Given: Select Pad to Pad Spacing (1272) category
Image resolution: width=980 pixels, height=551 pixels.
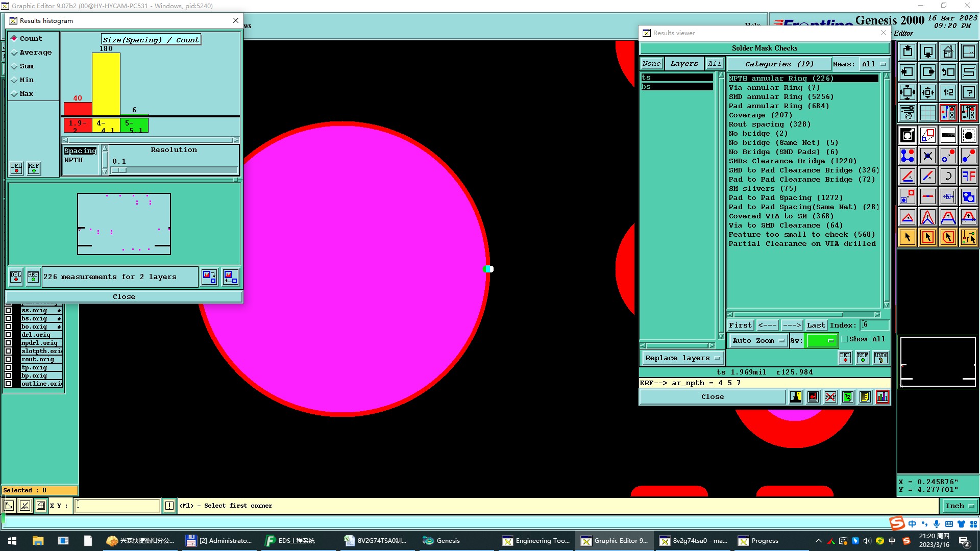Looking at the screenshot, I should 785,198.
